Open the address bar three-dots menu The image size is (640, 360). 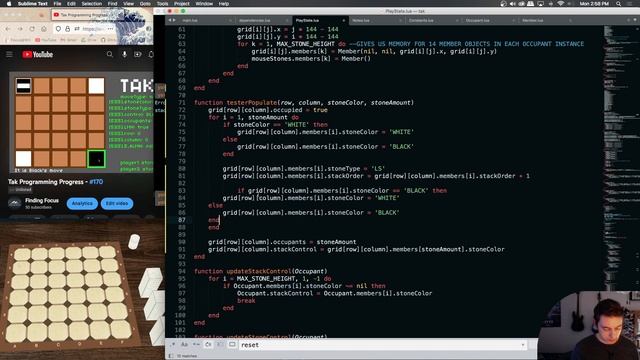111,29
